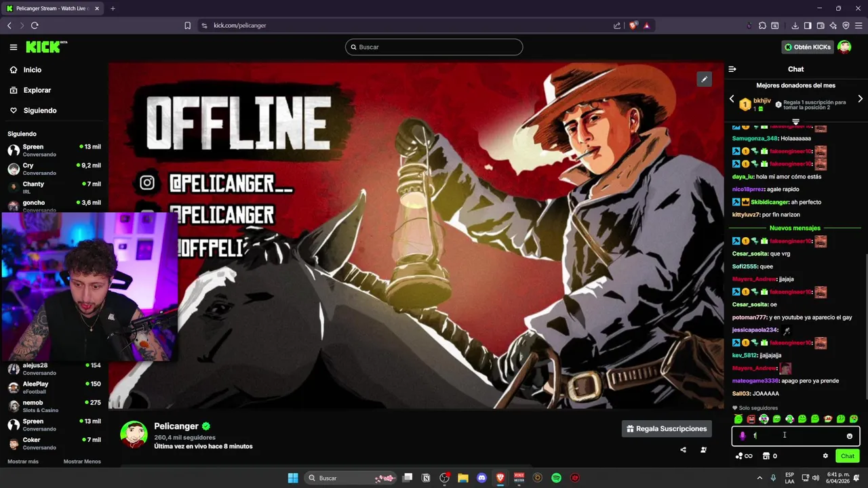The height and width of the screenshot is (488, 868).
Task: Click the KICK logo
Action: coord(46,47)
